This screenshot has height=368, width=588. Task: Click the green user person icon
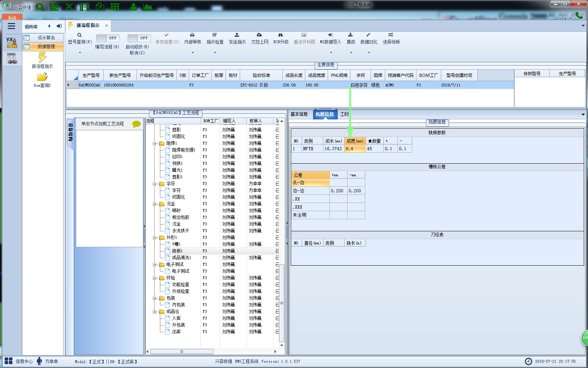[x=134, y=7]
